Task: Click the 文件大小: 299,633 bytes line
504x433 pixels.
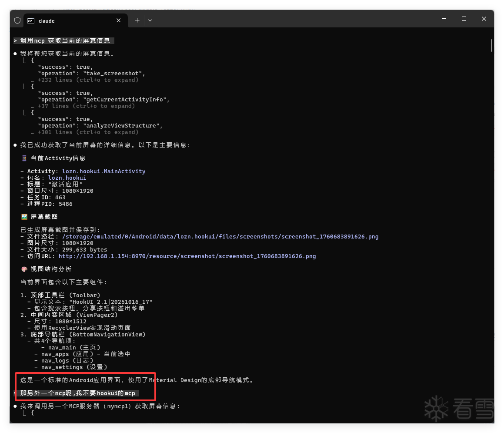Action: (63, 250)
